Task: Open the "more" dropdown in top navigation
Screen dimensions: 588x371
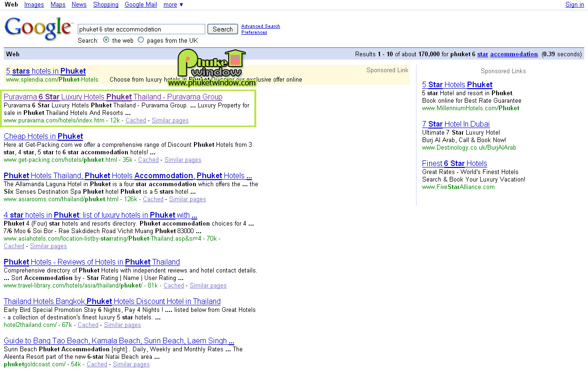Action: point(173,5)
